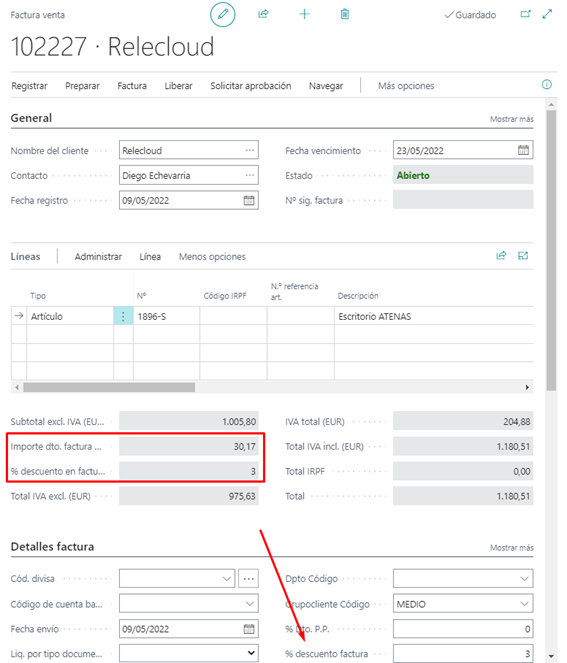
Task: Open the Navegar menu
Action: click(326, 86)
